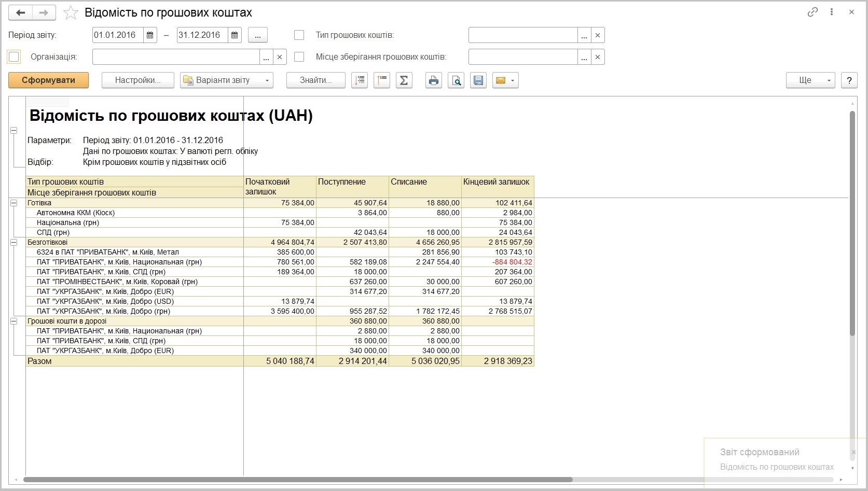Clear the Тип грошових коштів field
Viewport: 868px width, 491px height.
click(598, 35)
